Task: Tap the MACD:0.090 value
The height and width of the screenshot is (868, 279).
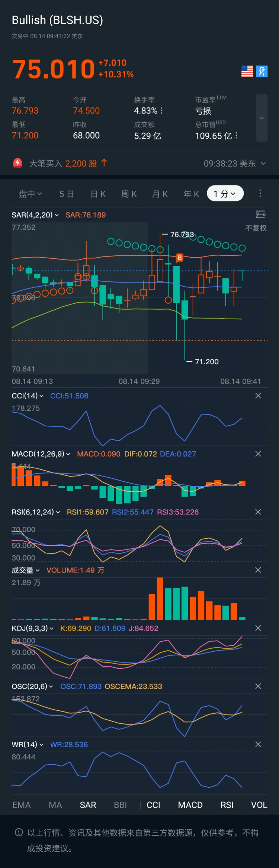Action: 99,454
